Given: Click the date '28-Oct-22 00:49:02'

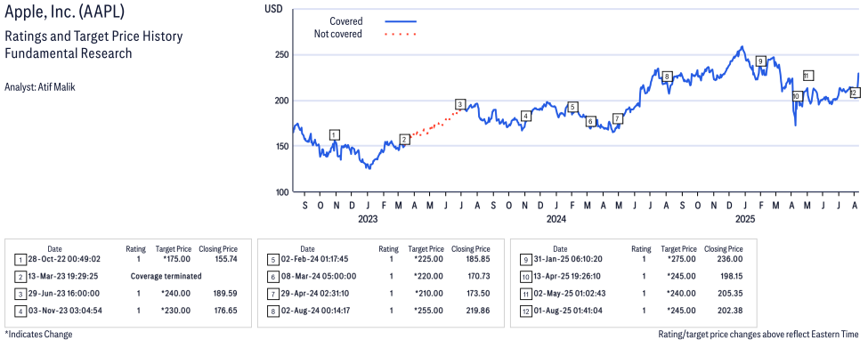Looking at the screenshot, I should click(63, 259).
